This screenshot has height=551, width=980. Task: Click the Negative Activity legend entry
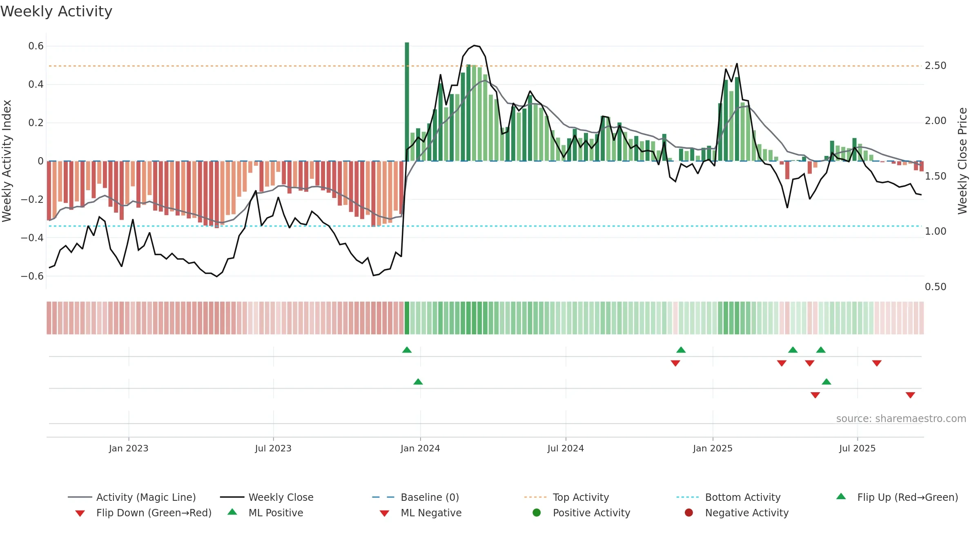(x=737, y=513)
